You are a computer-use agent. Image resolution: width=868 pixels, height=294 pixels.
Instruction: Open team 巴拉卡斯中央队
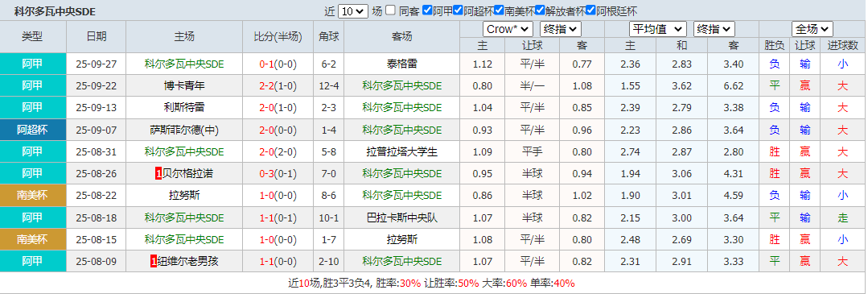(402, 217)
